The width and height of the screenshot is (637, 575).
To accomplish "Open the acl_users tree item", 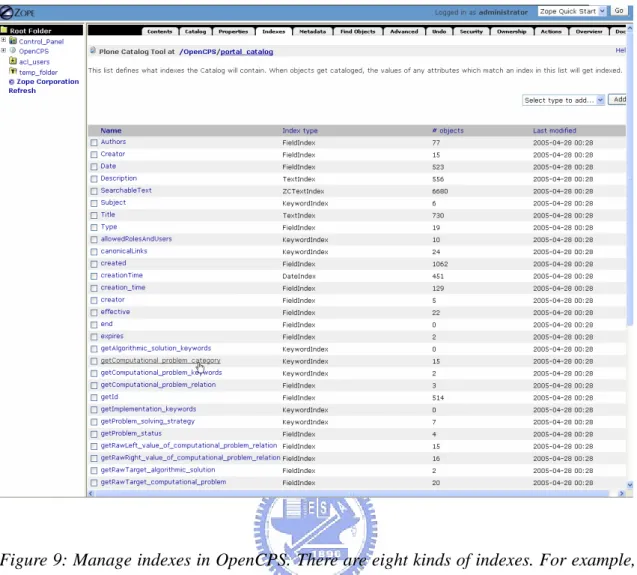I will click(34, 62).
